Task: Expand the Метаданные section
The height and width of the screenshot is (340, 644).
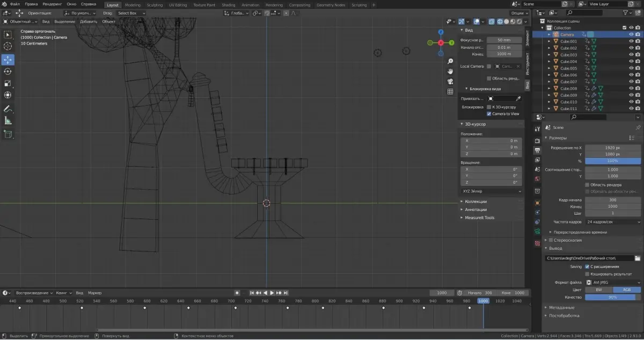Action: tap(546, 307)
